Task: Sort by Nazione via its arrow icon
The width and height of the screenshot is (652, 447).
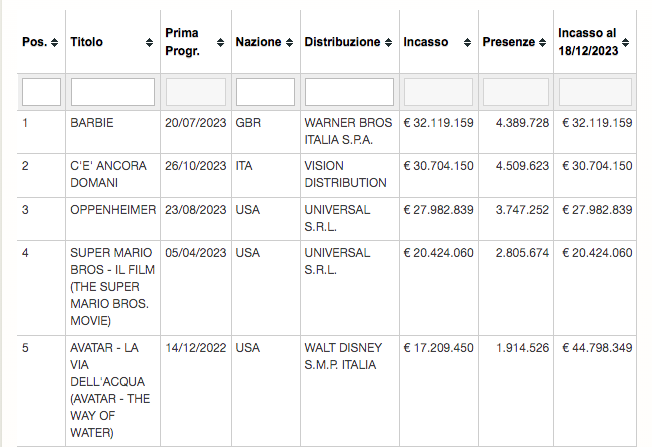Action: click(290, 43)
